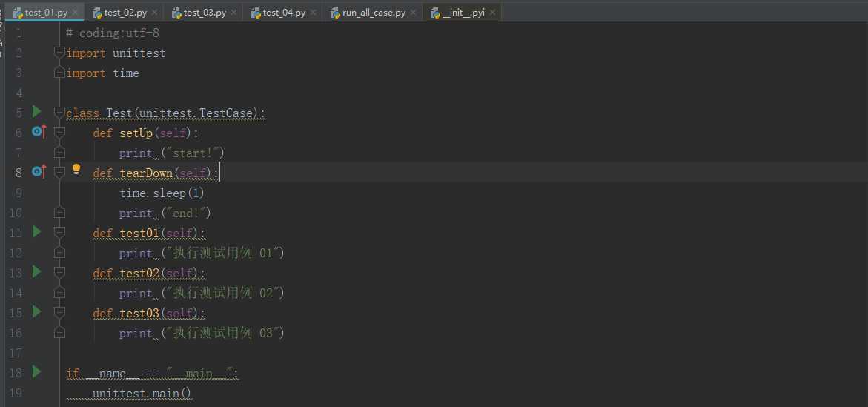The height and width of the screenshot is (407, 868).
Task: Open the test_04.py tab
Action: [x=283, y=12]
